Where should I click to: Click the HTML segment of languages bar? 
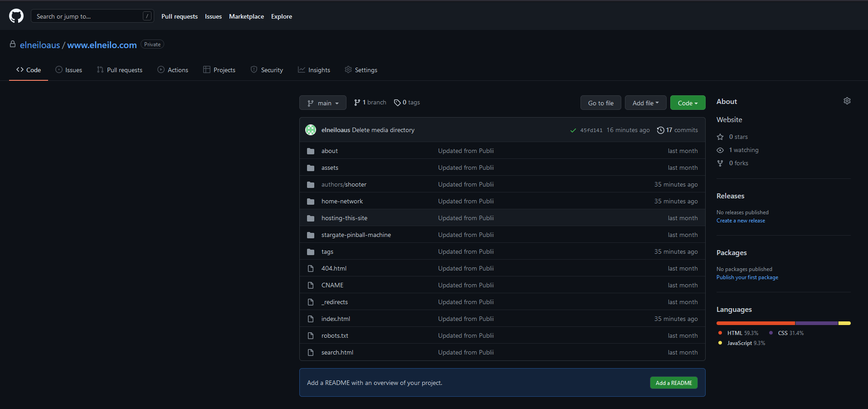tap(755, 323)
